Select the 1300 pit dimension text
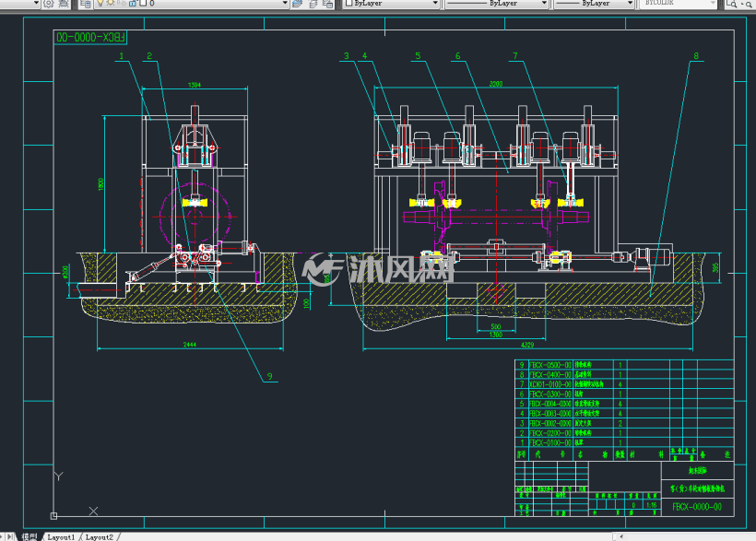756x541 pixels. [496, 335]
